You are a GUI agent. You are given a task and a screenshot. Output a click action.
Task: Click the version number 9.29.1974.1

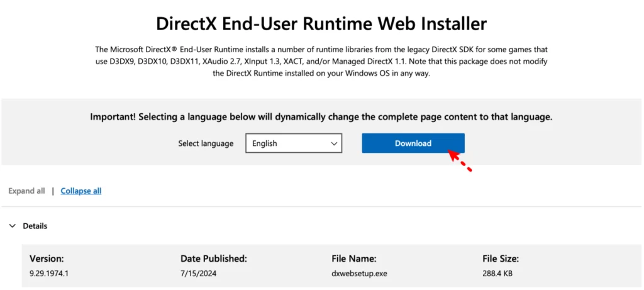click(x=49, y=273)
